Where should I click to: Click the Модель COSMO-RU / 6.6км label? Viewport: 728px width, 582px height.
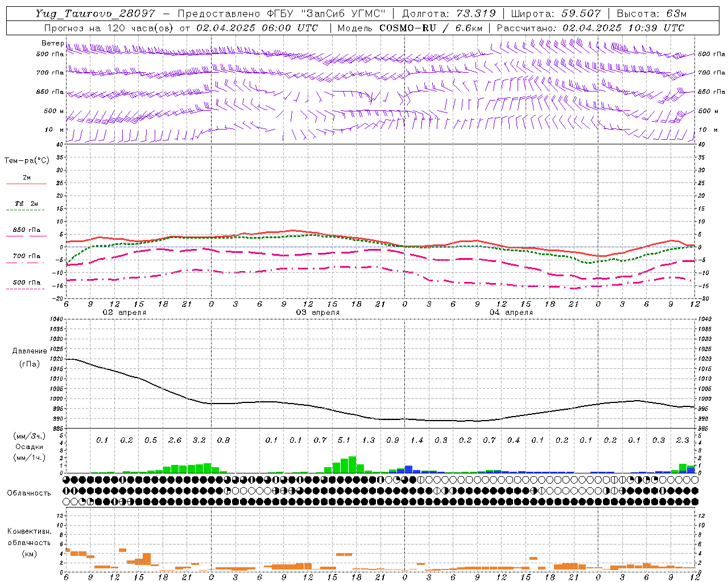click(410, 28)
